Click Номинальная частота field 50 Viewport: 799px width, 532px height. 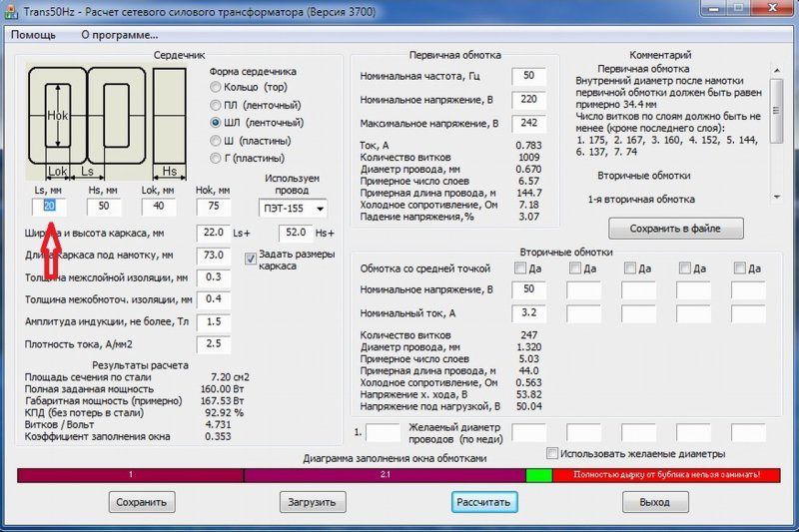(529, 77)
